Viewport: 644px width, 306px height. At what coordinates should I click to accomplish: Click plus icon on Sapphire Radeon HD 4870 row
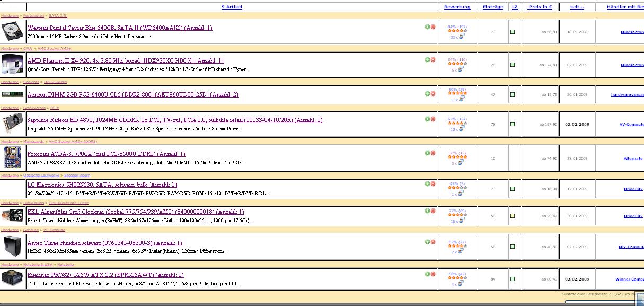427,119
